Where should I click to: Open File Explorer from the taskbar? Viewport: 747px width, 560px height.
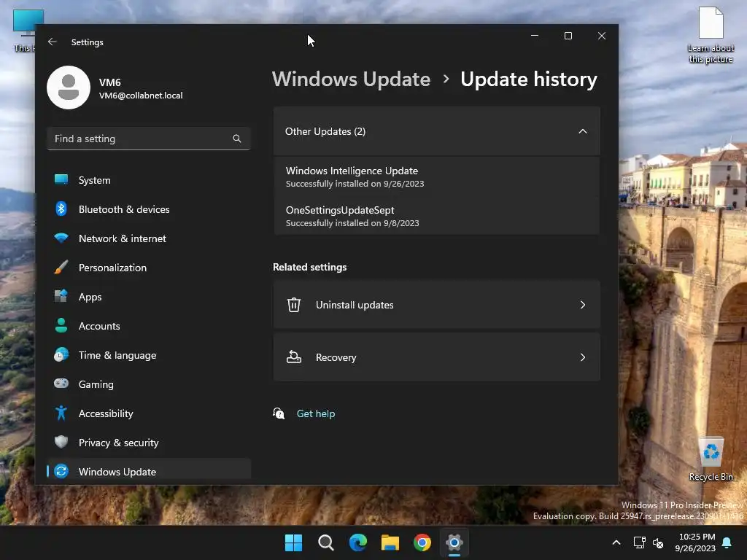point(390,542)
